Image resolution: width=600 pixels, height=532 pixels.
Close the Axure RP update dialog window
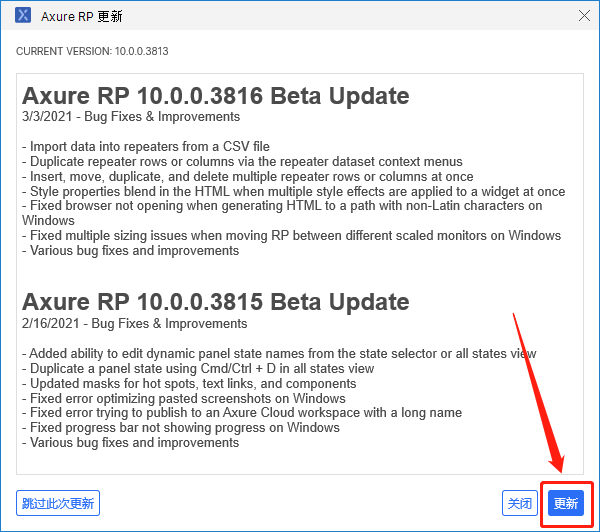584,16
